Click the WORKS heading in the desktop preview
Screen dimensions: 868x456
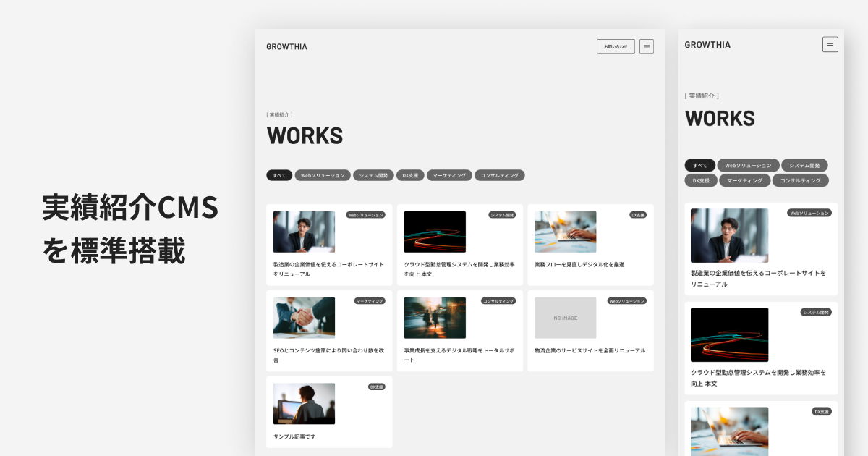coord(305,136)
